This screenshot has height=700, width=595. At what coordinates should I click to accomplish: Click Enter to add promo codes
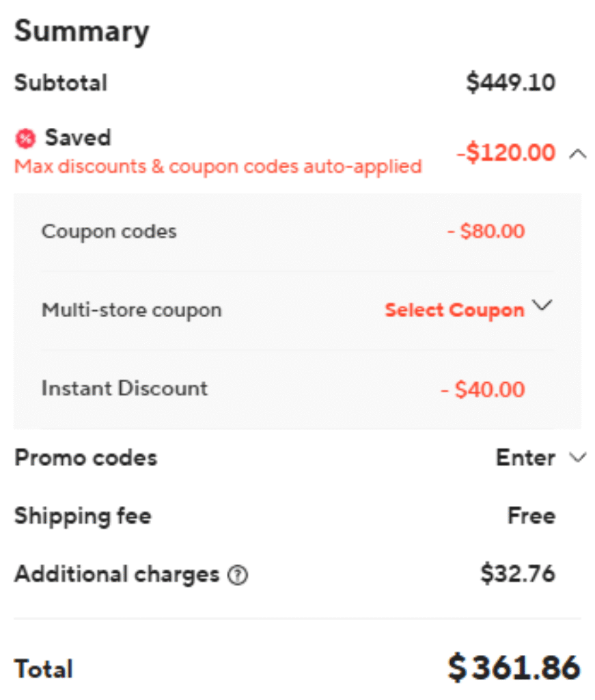point(525,457)
